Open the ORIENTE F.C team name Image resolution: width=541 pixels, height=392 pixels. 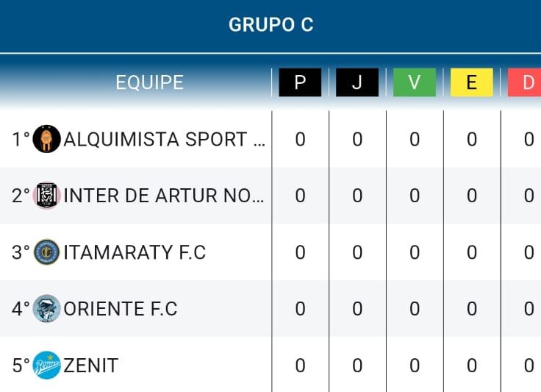[121, 309]
